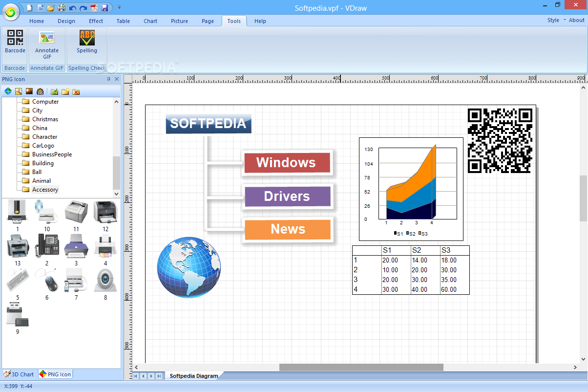Pick thumbnail 2 desk phone icon
Image resolution: width=588 pixels, height=392 pixels.
tap(47, 247)
